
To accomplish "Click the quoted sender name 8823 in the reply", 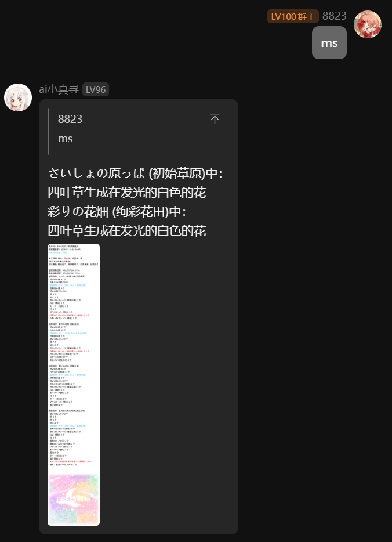I will (x=70, y=120).
